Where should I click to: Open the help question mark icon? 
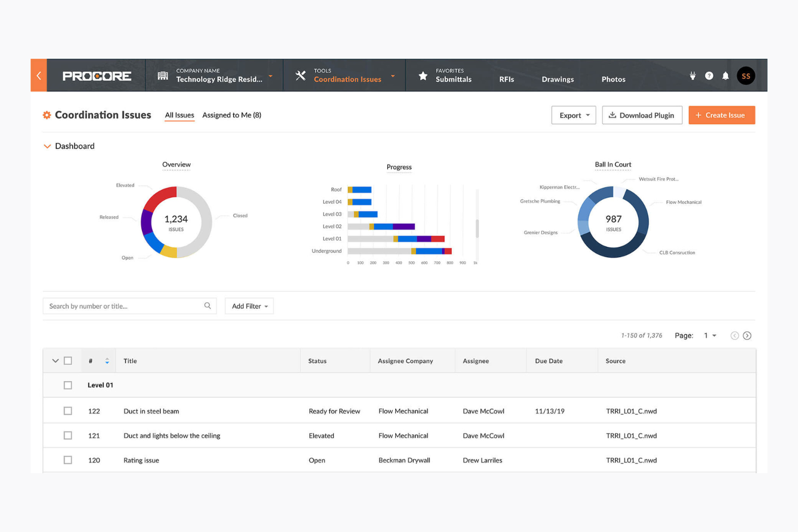(x=709, y=76)
